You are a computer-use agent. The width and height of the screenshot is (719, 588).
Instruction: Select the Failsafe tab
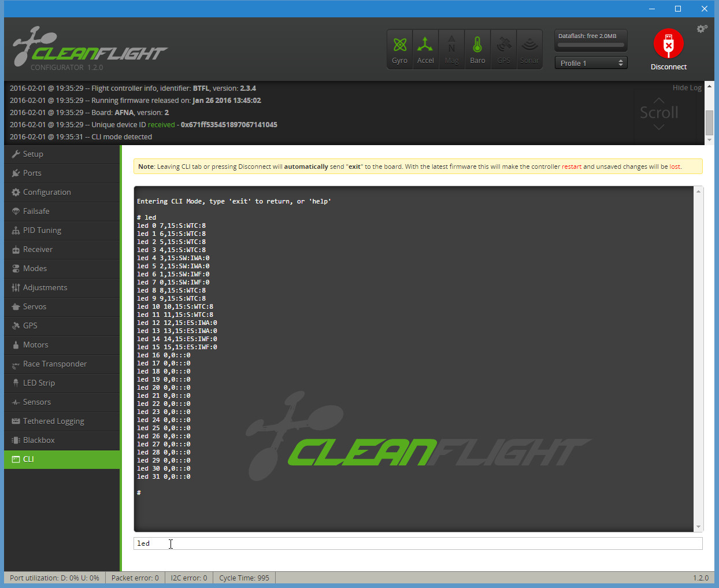(62, 212)
